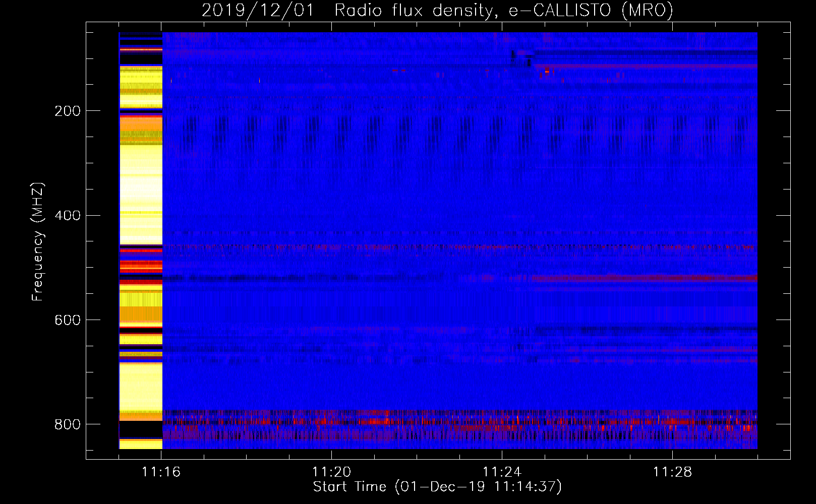This screenshot has width=816, height=504.
Task: Click the 11:16 time tick label
Action: tap(161, 472)
